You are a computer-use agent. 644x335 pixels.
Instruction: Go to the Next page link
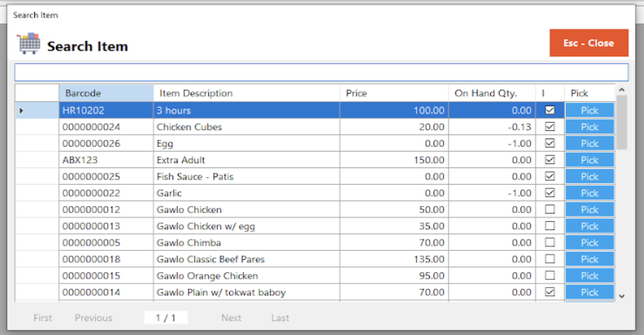pos(231,318)
